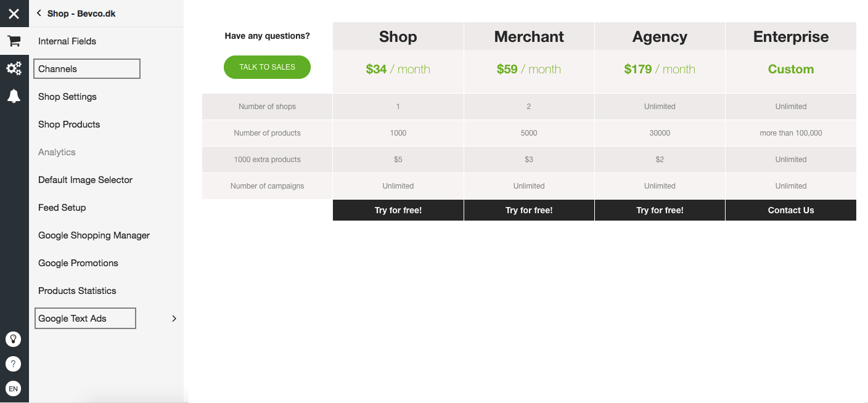Go back using Shop - Bevco.dk arrow
Viewport: 868px width, 403px height.
click(39, 13)
